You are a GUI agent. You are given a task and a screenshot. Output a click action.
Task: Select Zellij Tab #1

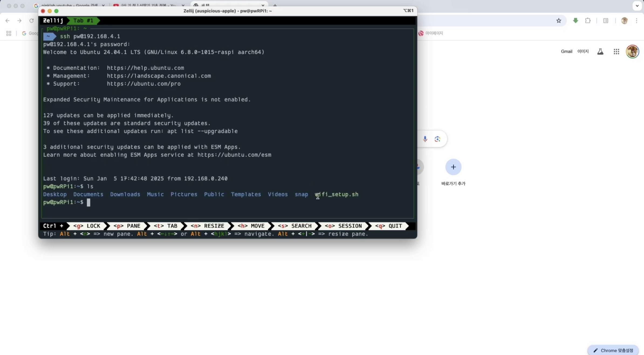click(x=83, y=21)
